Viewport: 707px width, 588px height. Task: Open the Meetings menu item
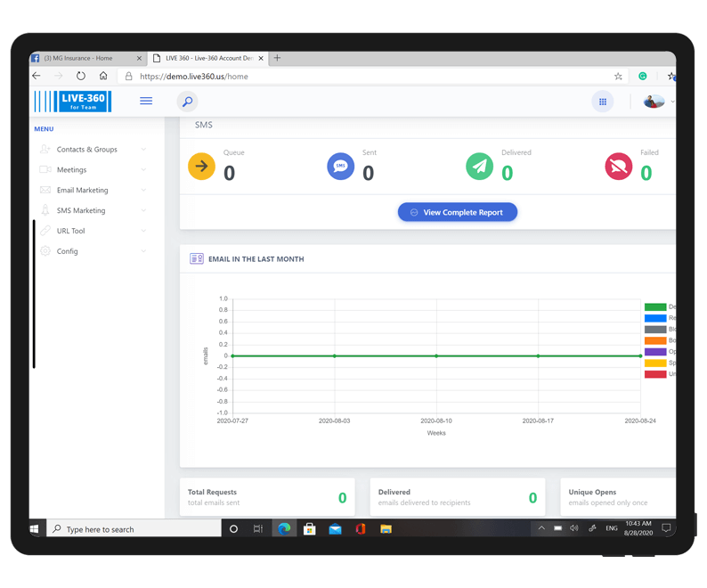pyautogui.click(x=71, y=170)
